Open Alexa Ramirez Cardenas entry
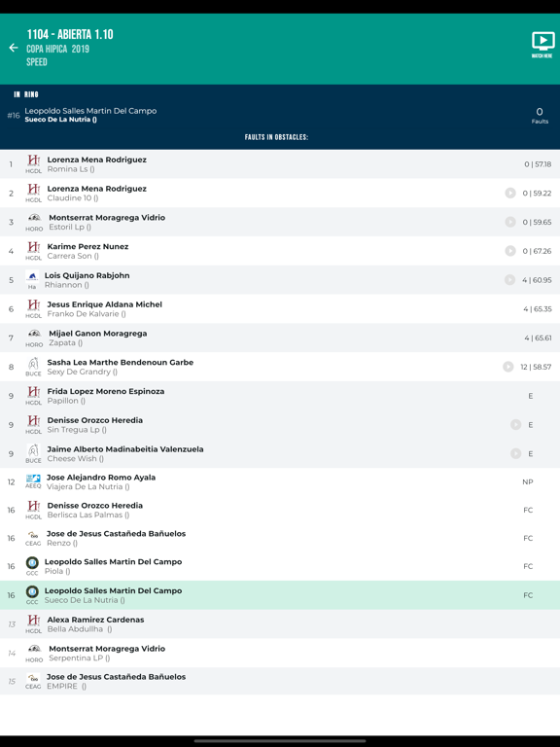This screenshot has width=560, height=747. 280,624
